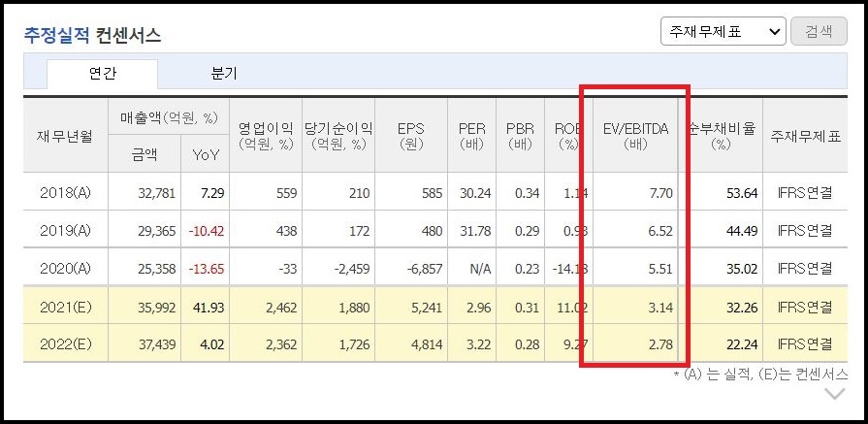
Task: Click net income value 1,726
Action: click(x=354, y=344)
